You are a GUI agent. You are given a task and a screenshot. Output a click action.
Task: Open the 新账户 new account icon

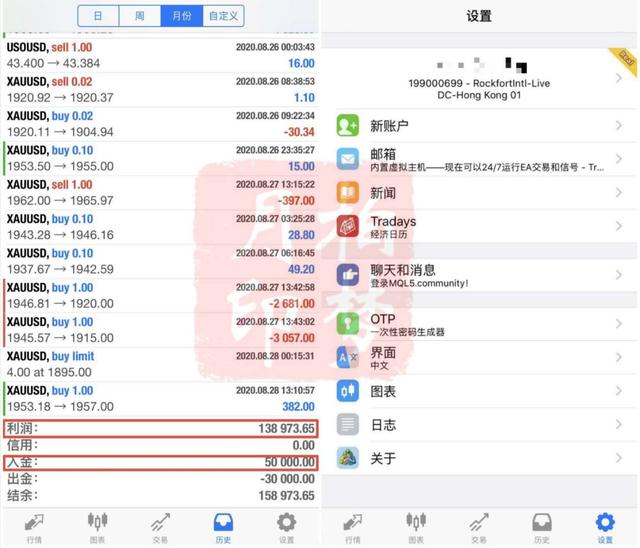[348, 126]
